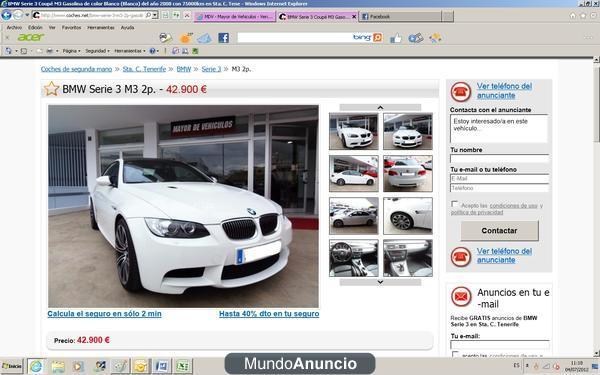600x375 pixels.
Task: Close the BMW Serie 3 tab
Action: click(x=354, y=16)
